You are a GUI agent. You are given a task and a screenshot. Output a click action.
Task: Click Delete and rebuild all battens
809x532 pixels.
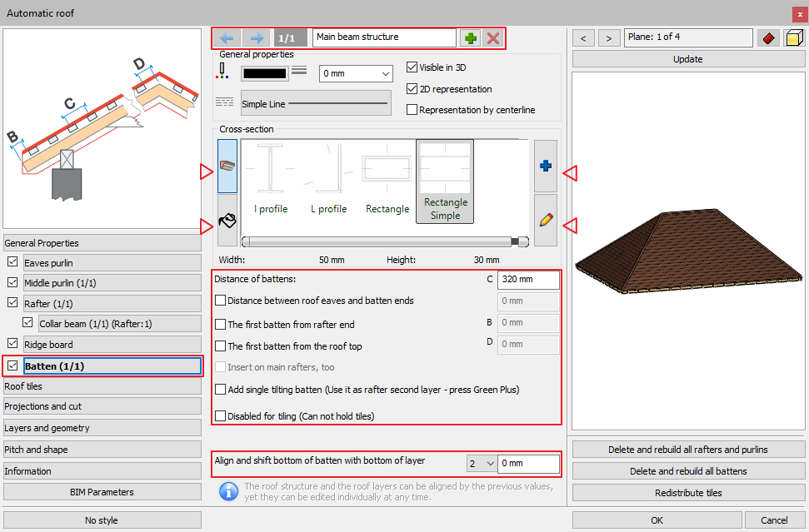[687, 471]
